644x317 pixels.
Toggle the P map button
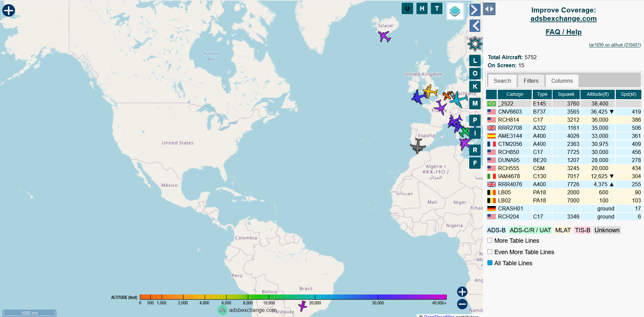coord(475,120)
